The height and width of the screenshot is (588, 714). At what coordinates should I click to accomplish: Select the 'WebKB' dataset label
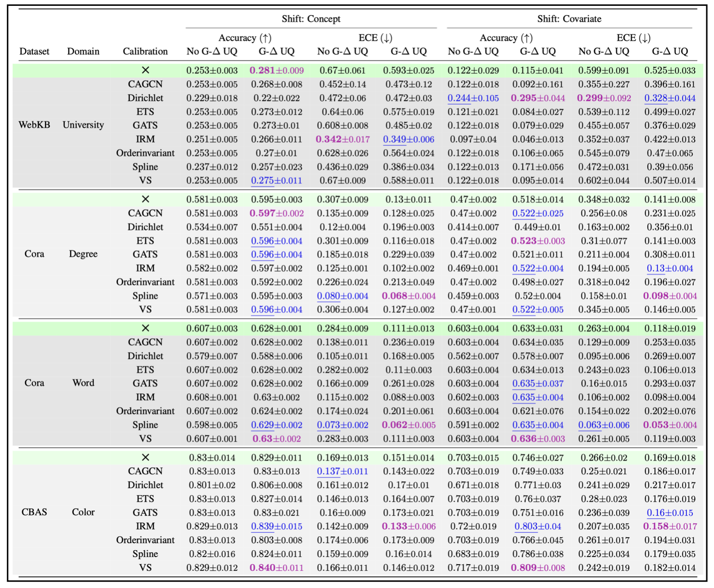pyautogui.click(x=34, y=125)
